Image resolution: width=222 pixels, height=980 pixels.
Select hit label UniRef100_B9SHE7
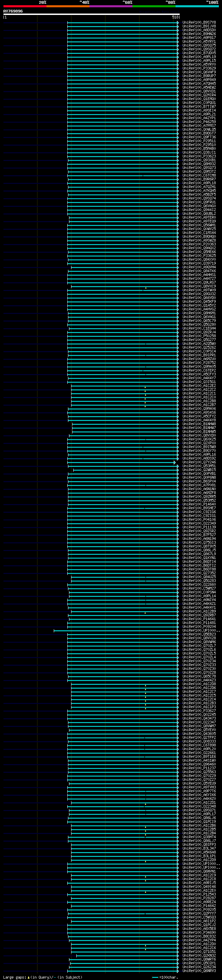click(199, 508)
